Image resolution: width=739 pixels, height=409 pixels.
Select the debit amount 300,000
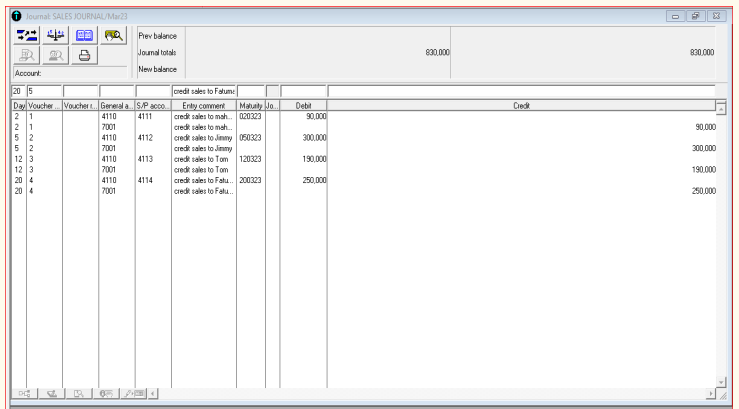coord(314,138)
